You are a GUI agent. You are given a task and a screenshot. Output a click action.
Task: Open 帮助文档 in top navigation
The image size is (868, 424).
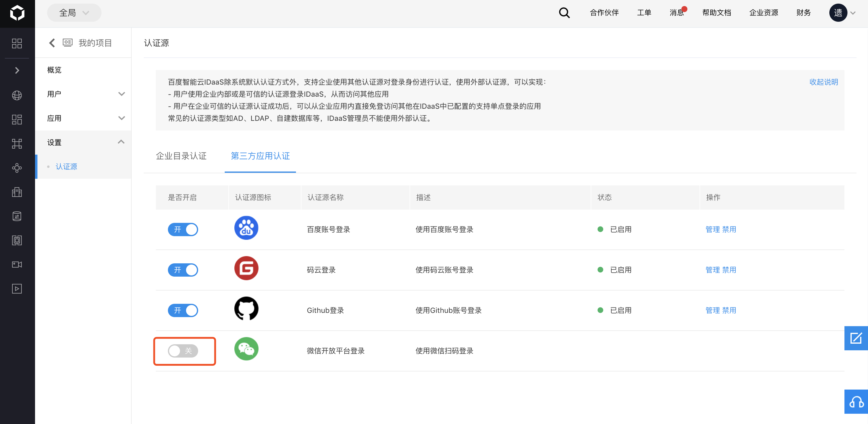point(716,13)
